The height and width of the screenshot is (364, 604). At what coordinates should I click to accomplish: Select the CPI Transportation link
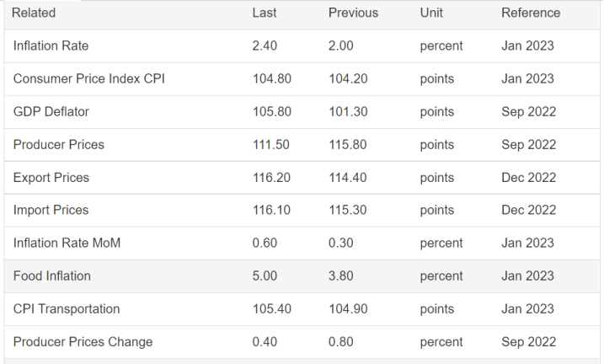[67, 308]
